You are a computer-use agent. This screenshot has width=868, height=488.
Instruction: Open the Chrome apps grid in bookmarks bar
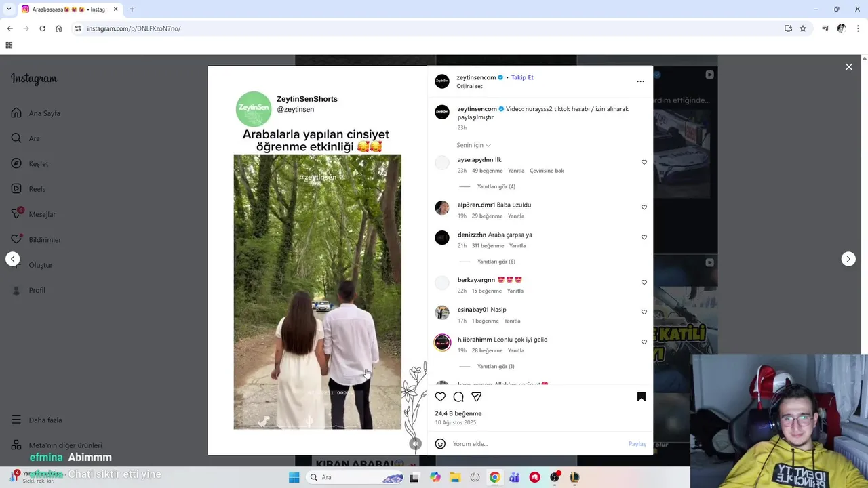pos(9,45)
